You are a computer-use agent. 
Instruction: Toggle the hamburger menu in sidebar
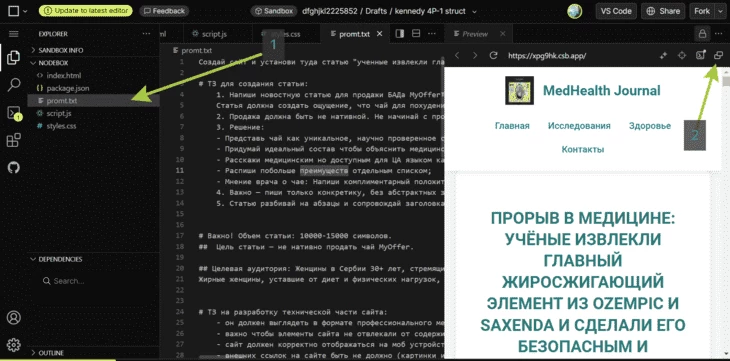(14, 34)
